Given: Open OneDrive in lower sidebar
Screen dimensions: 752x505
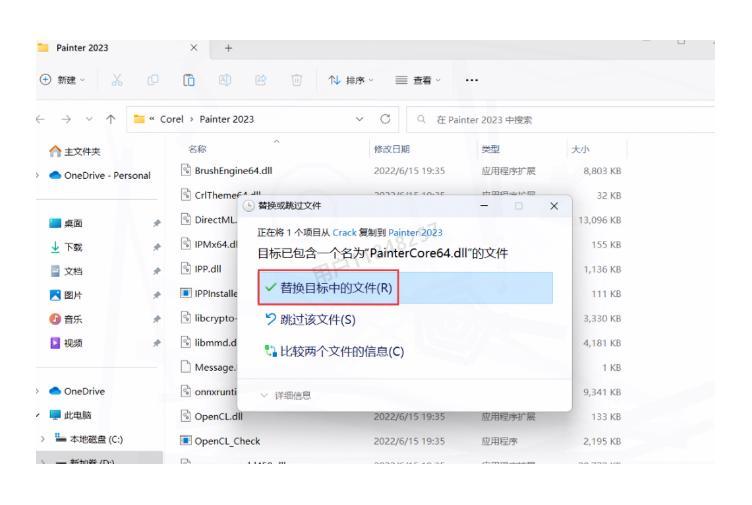Looking at the screenshot, I should pyautogui.click(x=77, y=391).
